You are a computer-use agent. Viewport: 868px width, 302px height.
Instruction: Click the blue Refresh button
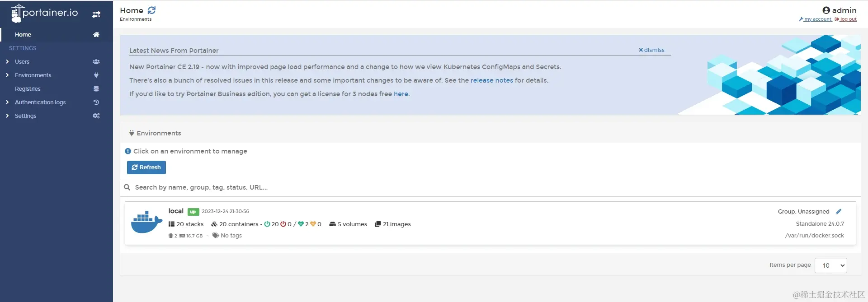click(146, 167)
